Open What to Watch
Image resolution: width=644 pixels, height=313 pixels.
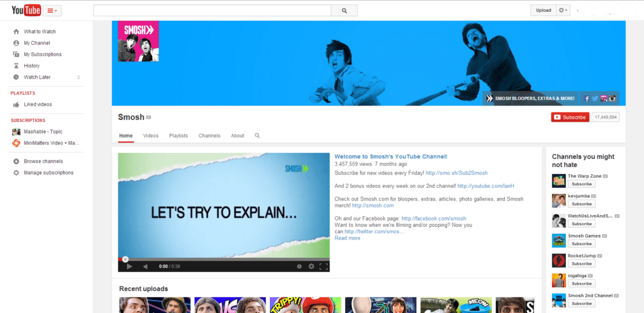40,31
